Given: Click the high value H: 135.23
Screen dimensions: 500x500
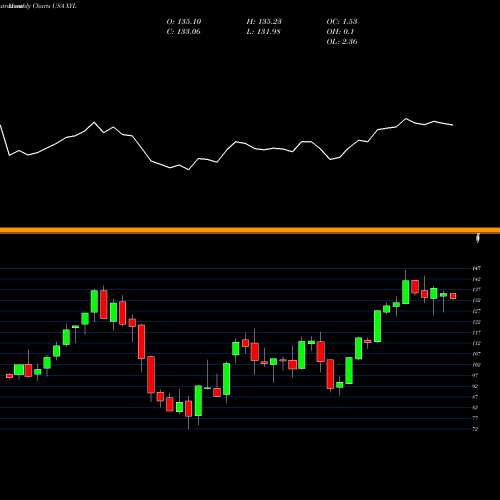Looking at the screenshot, I should point(264,22).
